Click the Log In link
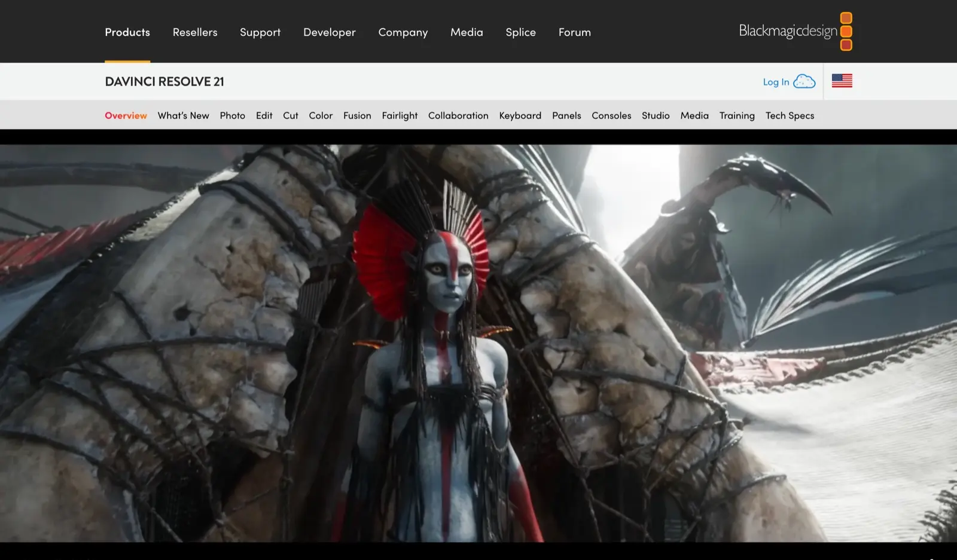 coord(776,82)
